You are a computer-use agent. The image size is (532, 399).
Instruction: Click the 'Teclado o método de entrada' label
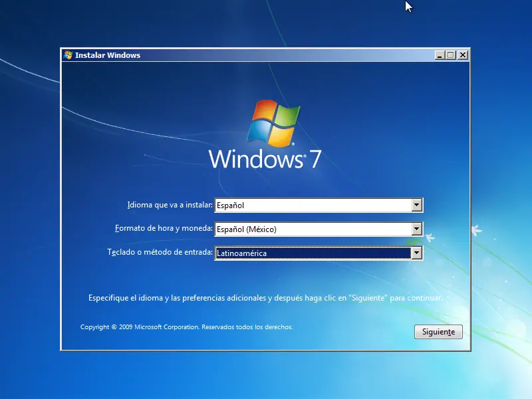pyautogui.click(x=160, y=252)
